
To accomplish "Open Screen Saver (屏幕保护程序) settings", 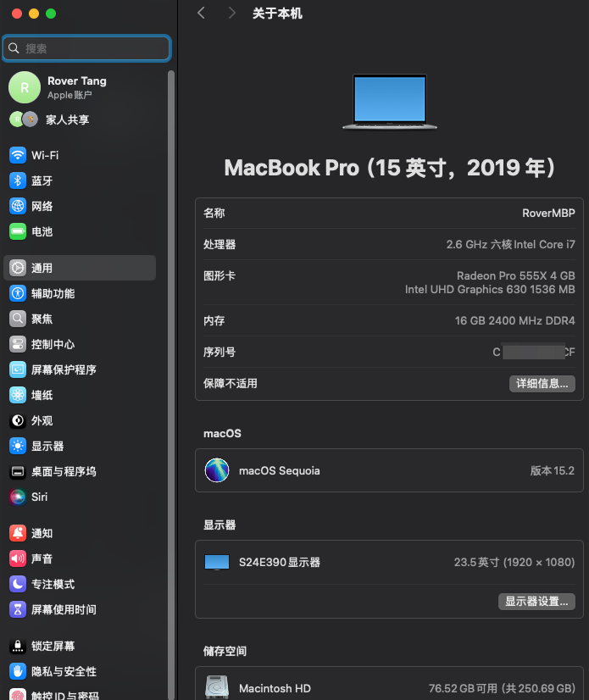I will click(80, 369).
